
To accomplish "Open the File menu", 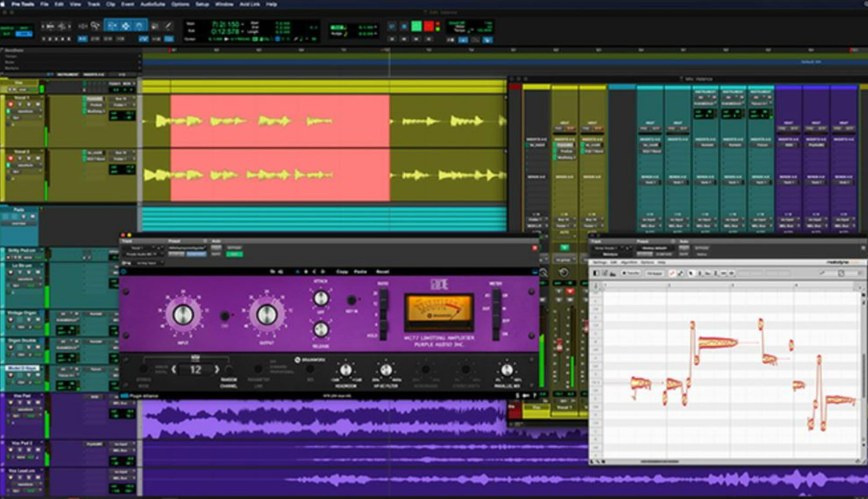I will tap(45, 4).
